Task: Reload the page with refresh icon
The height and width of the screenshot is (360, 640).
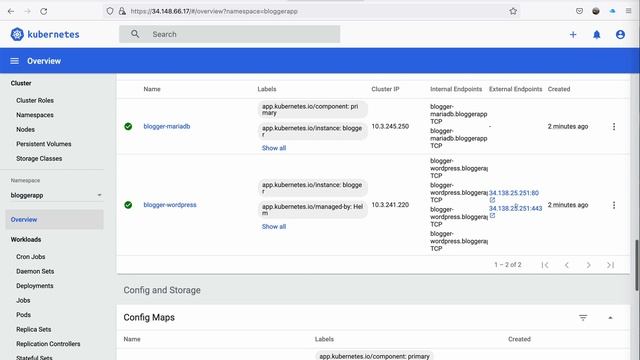Action: tap(44, 11)
